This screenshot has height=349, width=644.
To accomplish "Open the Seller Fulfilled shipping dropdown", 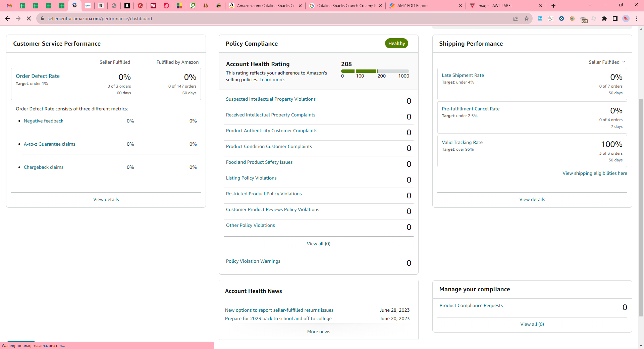I will tap(607, 62).
